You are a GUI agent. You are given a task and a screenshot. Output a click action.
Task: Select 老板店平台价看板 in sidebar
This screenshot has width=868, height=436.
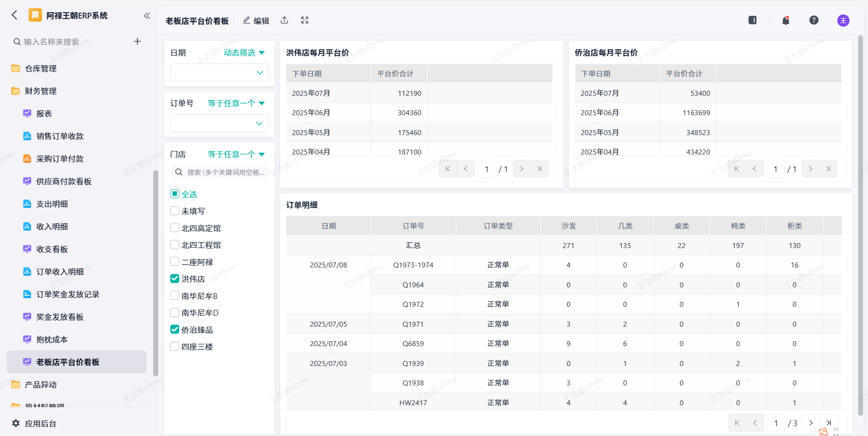77,362
